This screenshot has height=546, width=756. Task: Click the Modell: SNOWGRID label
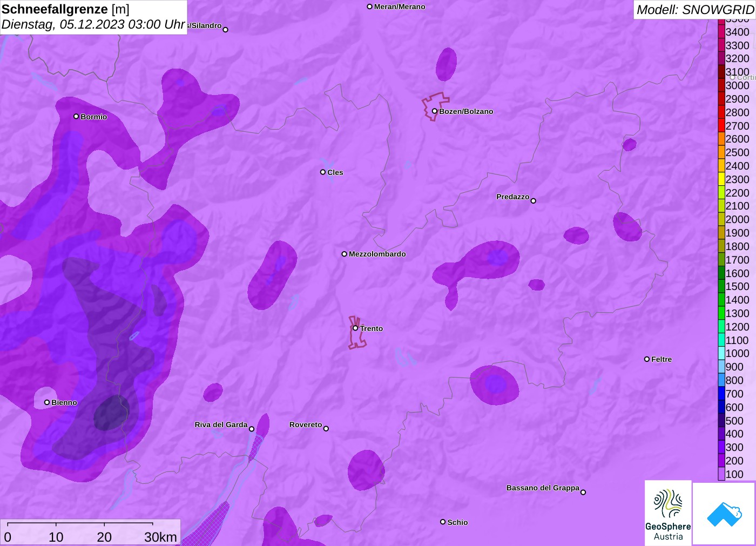pos(695,10)
